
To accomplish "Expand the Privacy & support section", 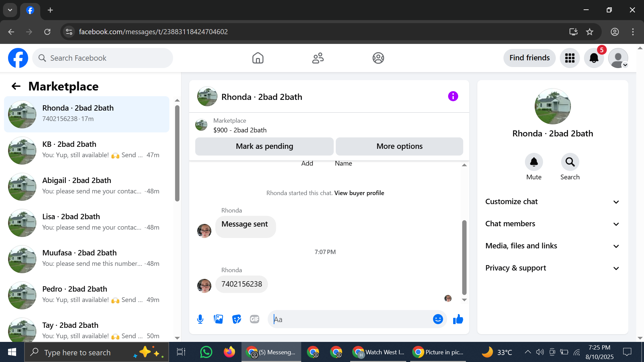I will coord(552,268).
